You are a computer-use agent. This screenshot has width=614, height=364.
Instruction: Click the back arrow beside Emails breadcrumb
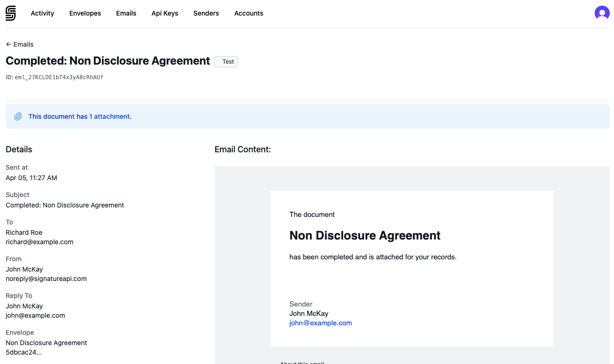(8, 44)
